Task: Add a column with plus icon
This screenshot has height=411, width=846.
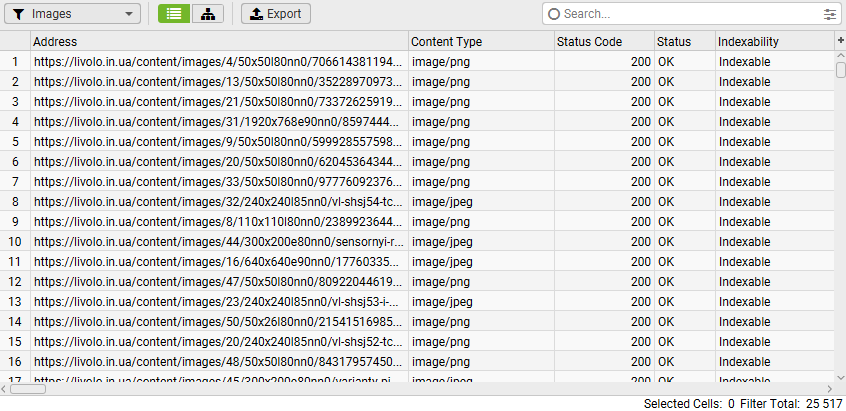Action: 840,40
